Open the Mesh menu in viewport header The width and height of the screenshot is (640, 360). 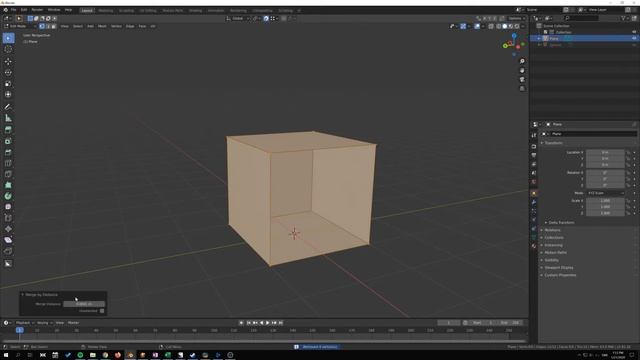pyautogui.click(x=102, y=26)
